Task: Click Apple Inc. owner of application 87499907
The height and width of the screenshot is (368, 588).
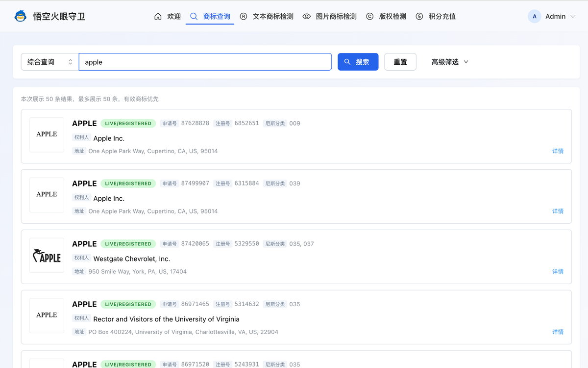Action: coord(109,198)
